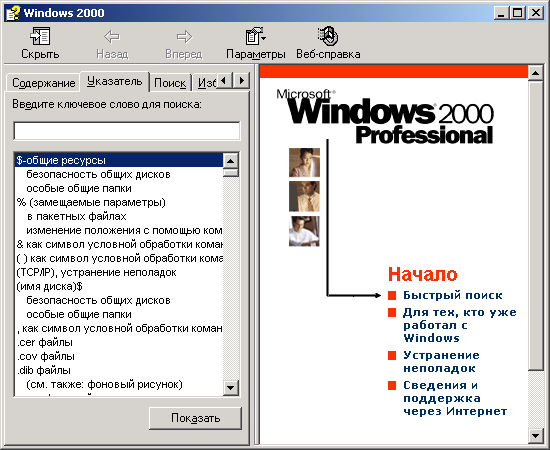Click the index list scrollbar thumb
This screenshot has height=450, width=550.
tap(231, 173)
